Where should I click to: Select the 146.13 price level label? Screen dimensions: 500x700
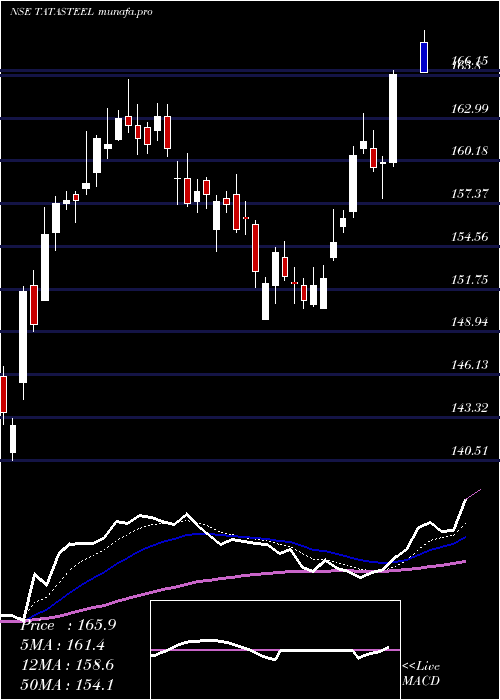click(470, 365)
